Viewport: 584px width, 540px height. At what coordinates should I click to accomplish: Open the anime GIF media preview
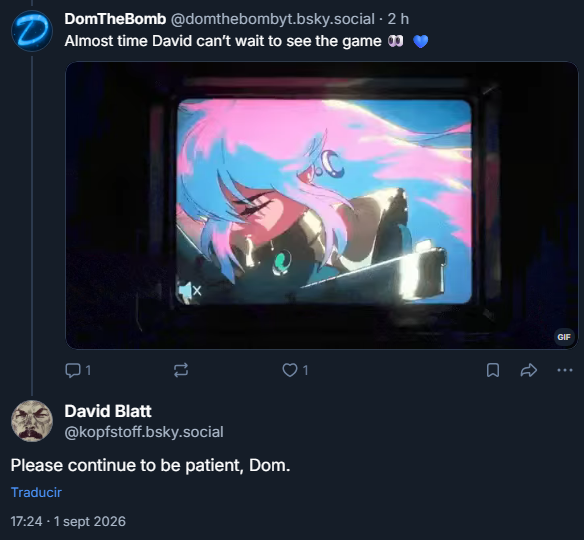[322, 205]
